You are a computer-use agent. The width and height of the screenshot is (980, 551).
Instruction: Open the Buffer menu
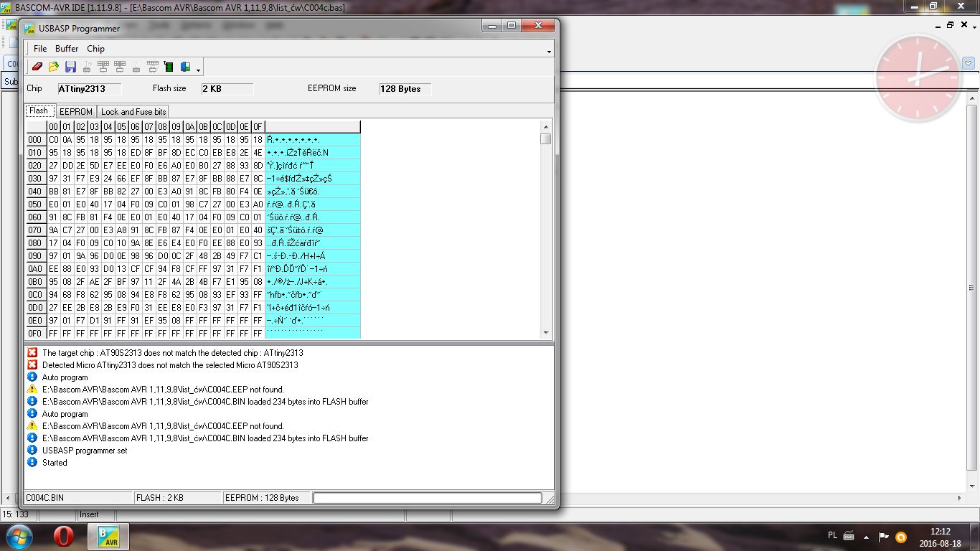67,49
